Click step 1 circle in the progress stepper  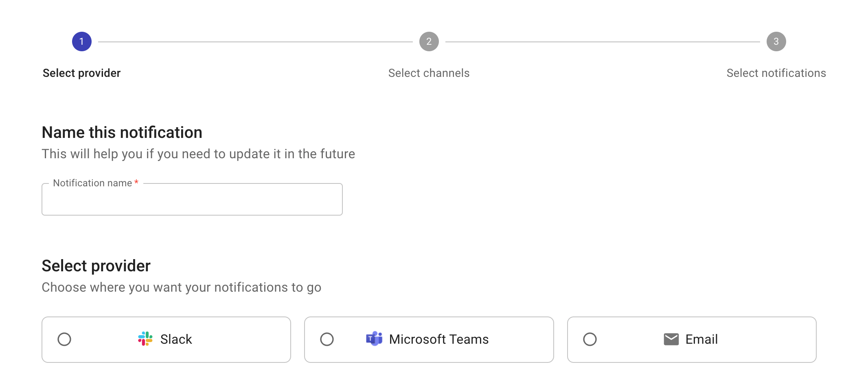[x=81, y=41]
